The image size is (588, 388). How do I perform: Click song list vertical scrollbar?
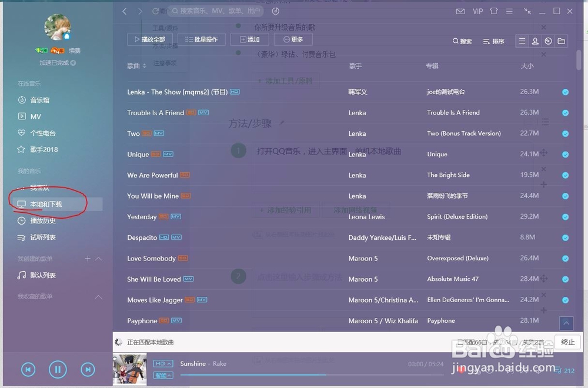pos(579,60)
